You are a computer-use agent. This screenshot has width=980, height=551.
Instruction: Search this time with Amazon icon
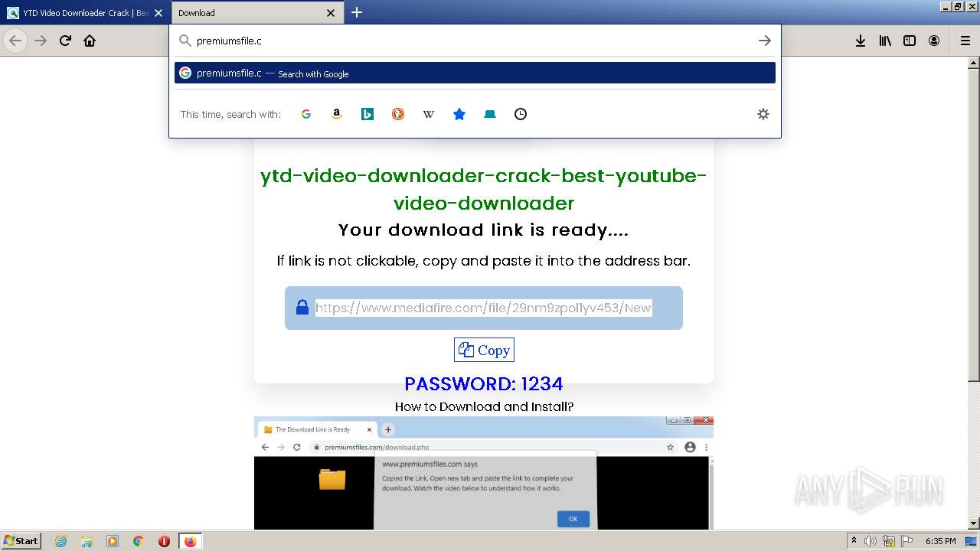(337, 114)
